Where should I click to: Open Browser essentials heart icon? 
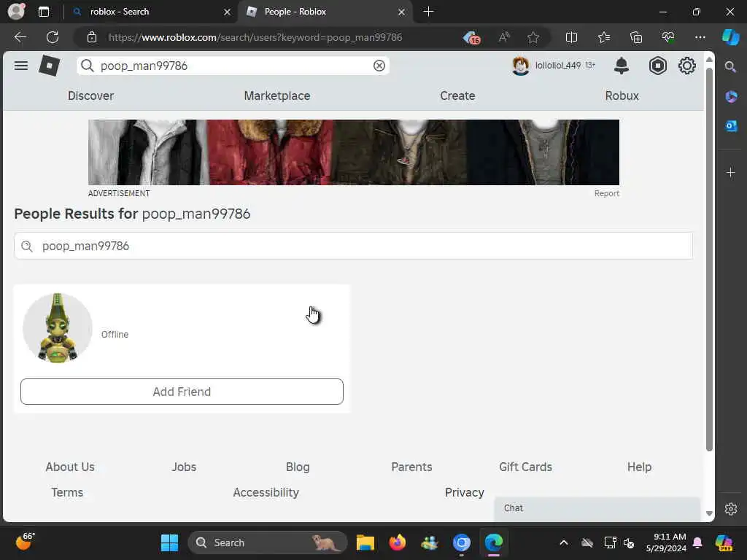668,37
